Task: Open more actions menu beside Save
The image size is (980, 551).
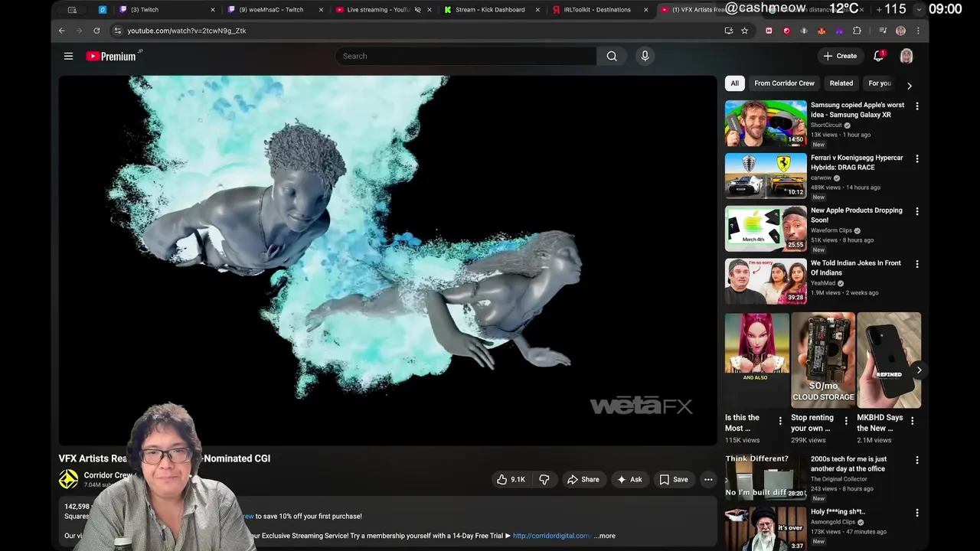Action: point(708,480)
